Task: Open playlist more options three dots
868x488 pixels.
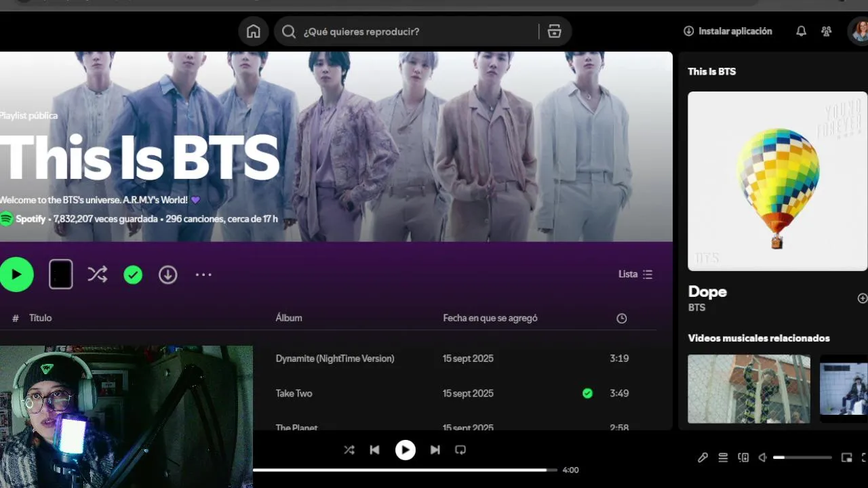Action: coord(203,274)
